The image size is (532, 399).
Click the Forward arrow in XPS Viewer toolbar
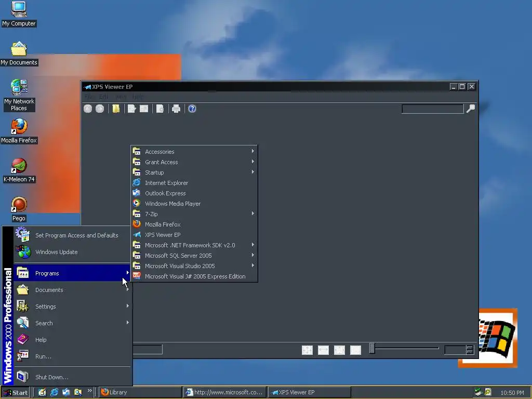tap(100, 109)
